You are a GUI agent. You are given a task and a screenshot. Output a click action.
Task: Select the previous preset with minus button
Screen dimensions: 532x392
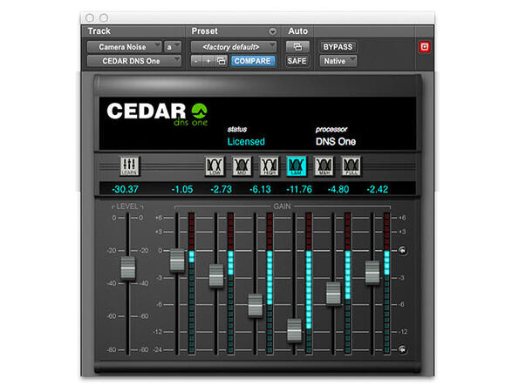click(x=196, y=61)
